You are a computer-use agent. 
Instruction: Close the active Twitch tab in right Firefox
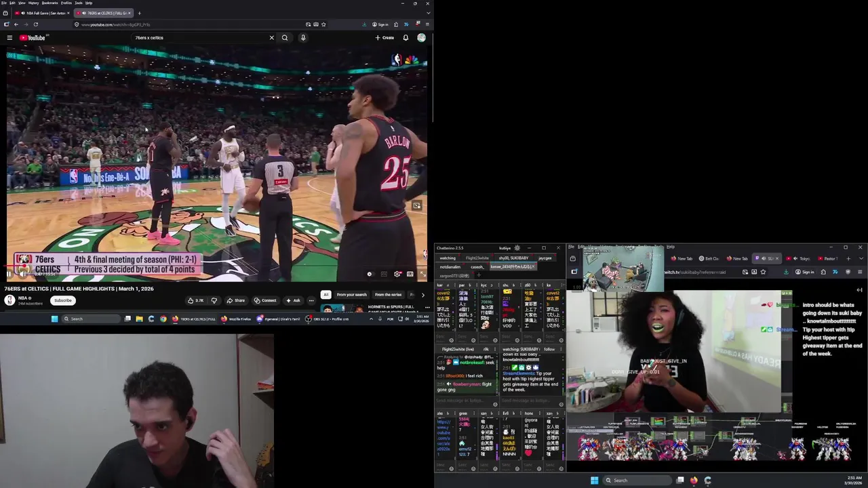click(777, 258)
